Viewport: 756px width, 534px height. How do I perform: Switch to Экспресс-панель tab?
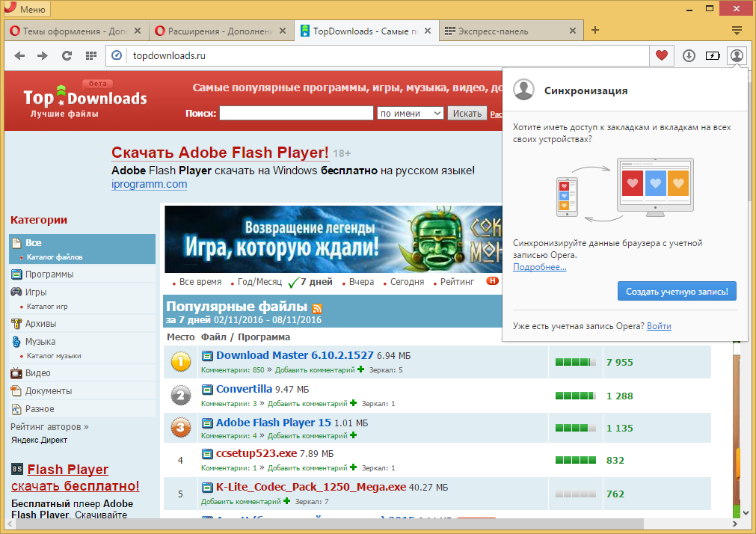tap(511, 31)
